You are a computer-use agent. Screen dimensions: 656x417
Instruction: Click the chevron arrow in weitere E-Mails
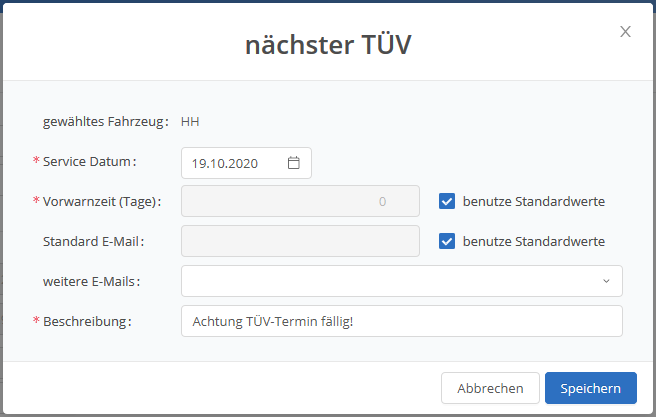pyautogui.click(x=606, y=281)
